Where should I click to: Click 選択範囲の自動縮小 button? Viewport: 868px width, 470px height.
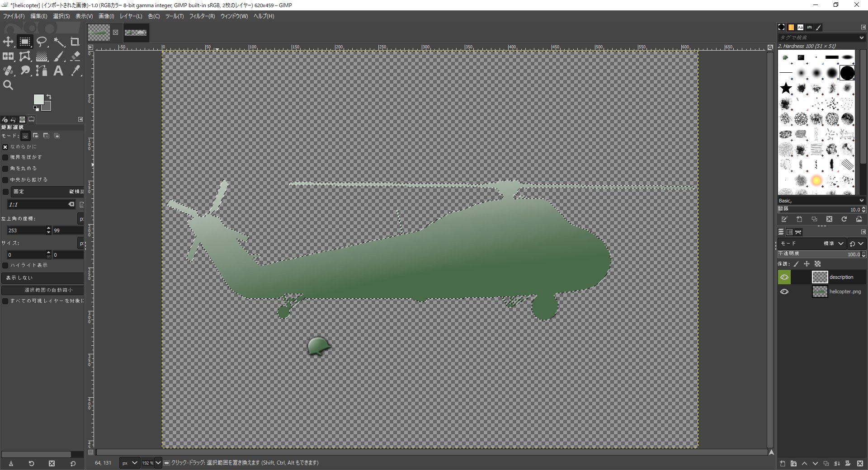[43, 290]
